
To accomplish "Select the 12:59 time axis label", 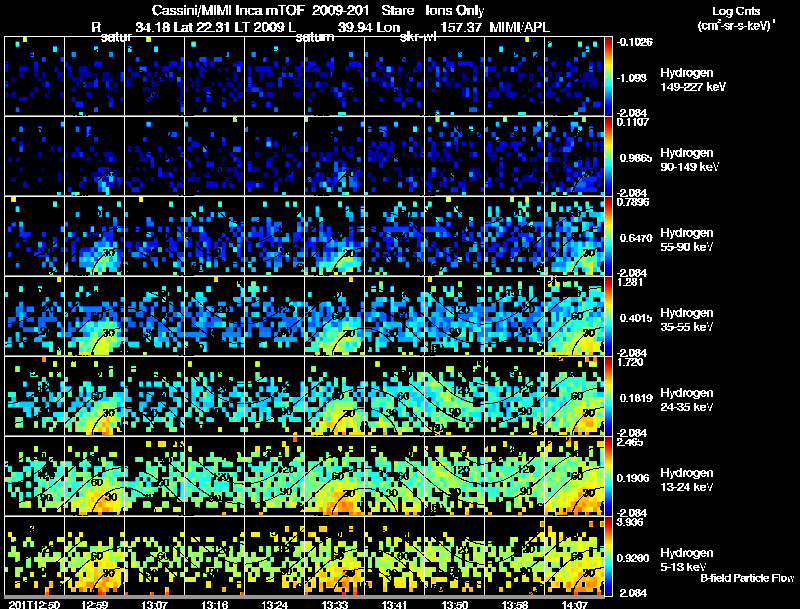I will (x=95, y=604).
